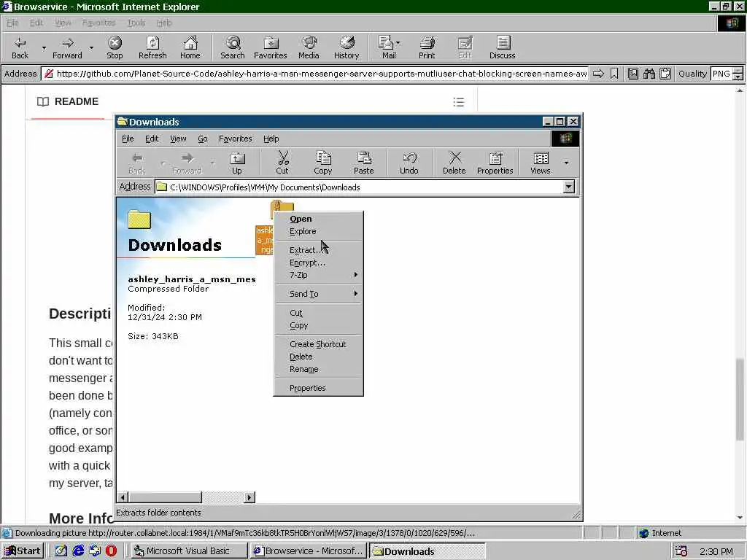
Task: Click the Back button in Internet Explorer toolbar
Action: [x=20, y=47]
